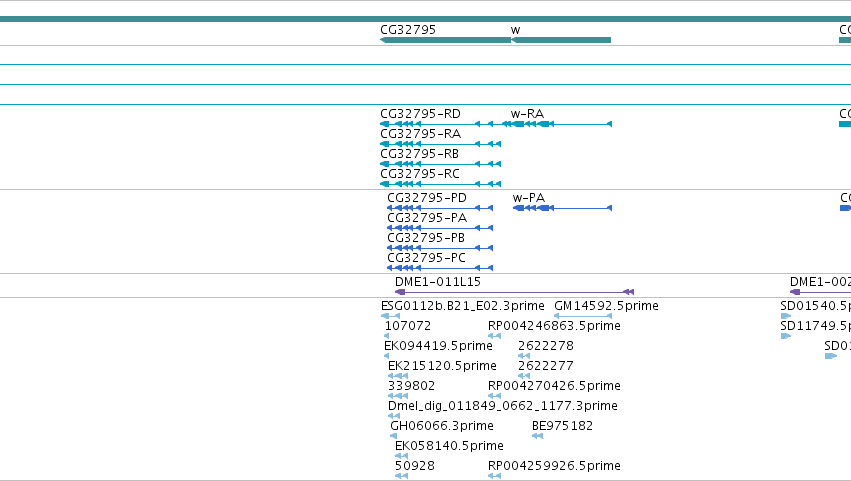This screenshot has height=481, width=851.
Task: Select the 2622278 feature label
Action: pyautogui.click(x=545, y=346)
